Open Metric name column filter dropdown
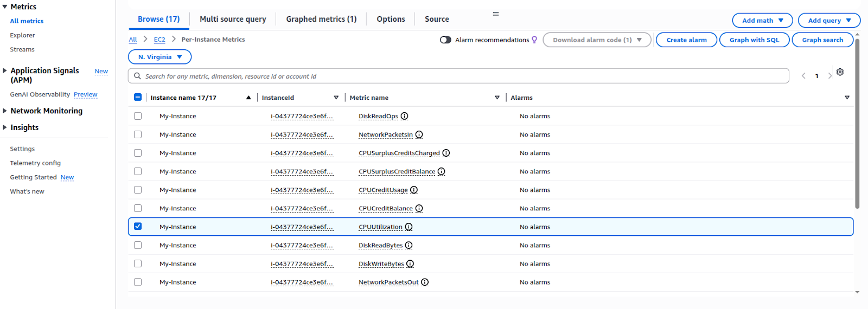This screenshot has height=309, width=868. tap(497, 98)
